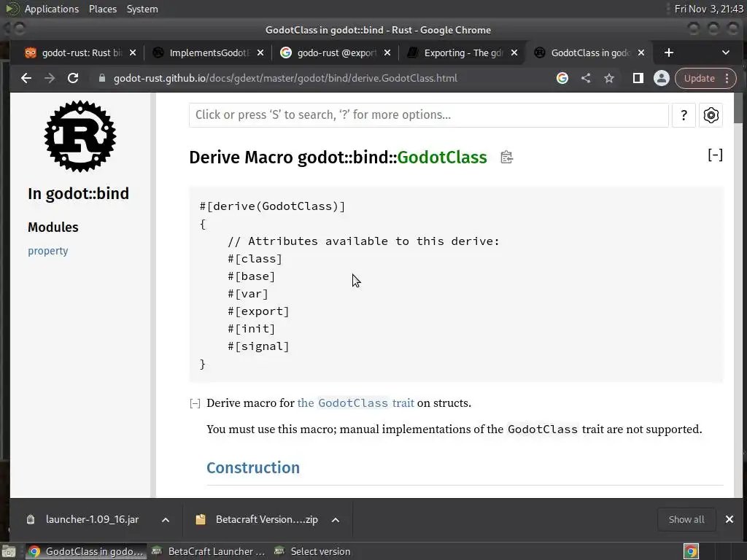This screenshot has height=560, width=747.
Task: Expand options for Betacraft Version zip download
Action: point(336,520)
